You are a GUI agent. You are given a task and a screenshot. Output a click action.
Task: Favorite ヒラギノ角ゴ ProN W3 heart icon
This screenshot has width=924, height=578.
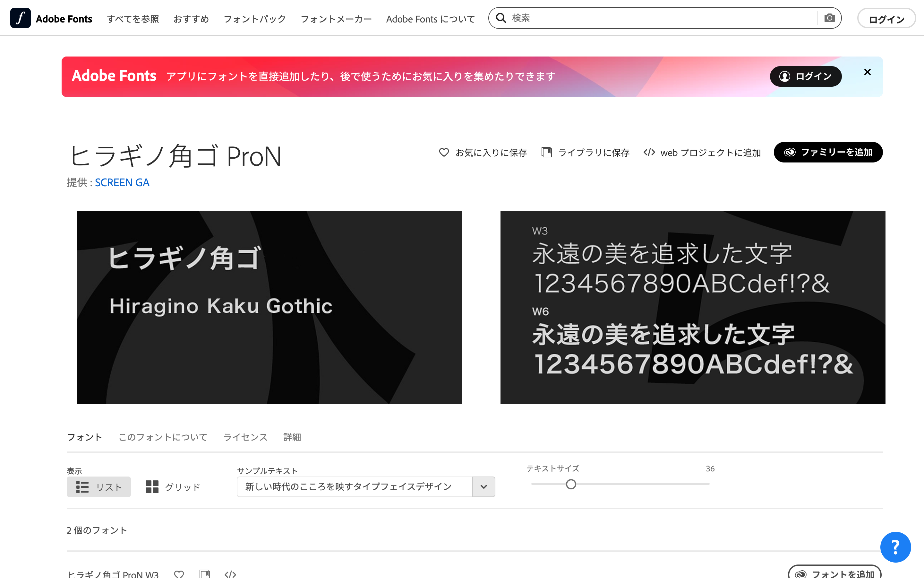179,574
